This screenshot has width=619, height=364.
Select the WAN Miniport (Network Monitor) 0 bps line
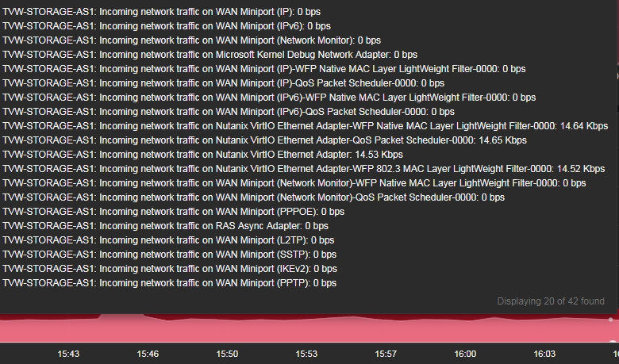191,40
